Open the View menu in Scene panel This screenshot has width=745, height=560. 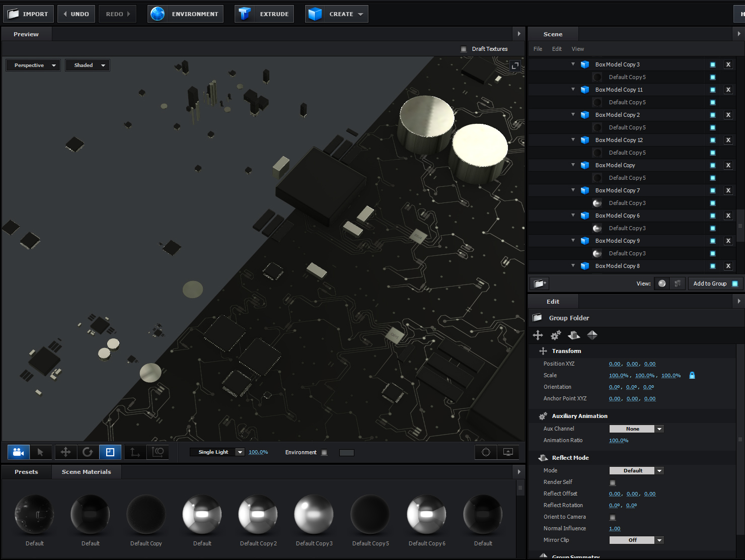577,49
